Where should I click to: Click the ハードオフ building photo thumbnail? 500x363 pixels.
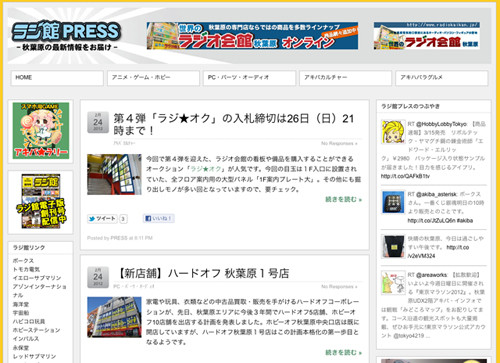[x=114, y=317]
